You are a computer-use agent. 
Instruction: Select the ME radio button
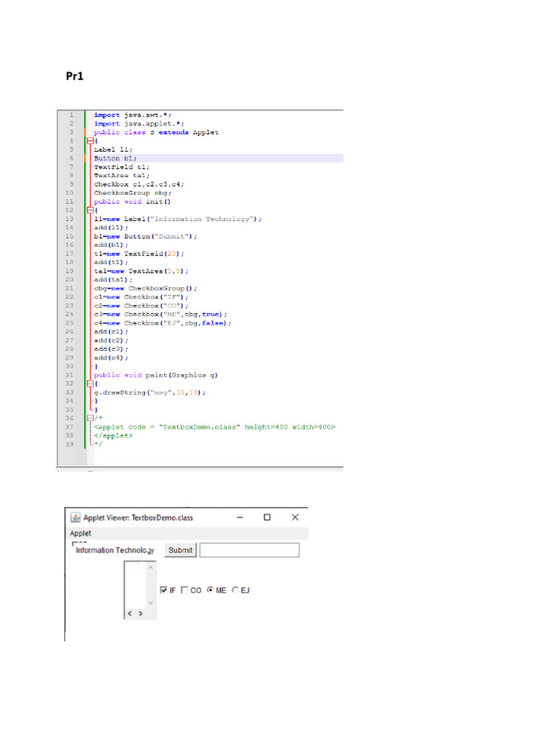click(210, 589)
